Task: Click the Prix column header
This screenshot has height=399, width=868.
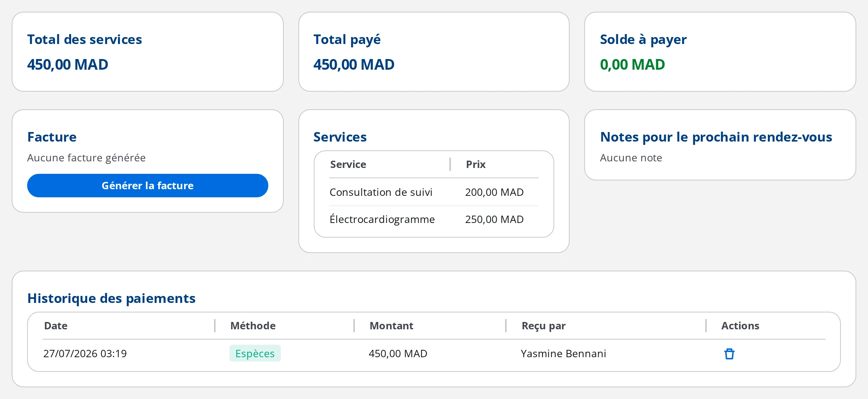Action: [x=475, y=164]
